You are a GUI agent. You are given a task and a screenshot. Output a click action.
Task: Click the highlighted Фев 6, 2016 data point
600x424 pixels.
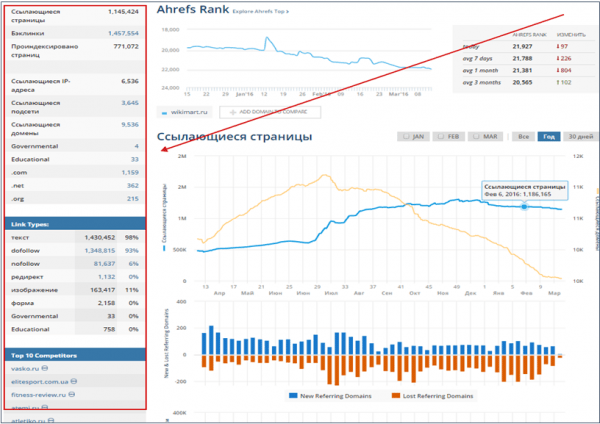pyautogui.click(x=524, y=207)
